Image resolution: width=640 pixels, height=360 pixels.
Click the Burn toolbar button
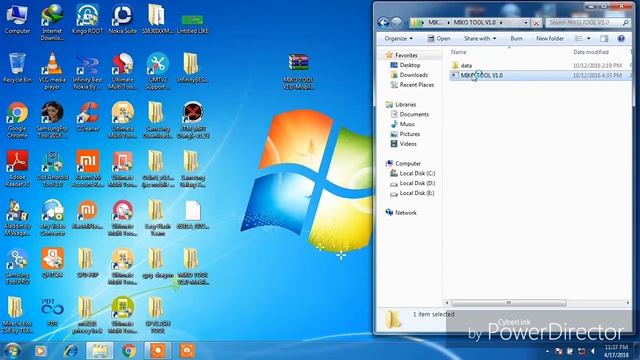tap(516, 38)
